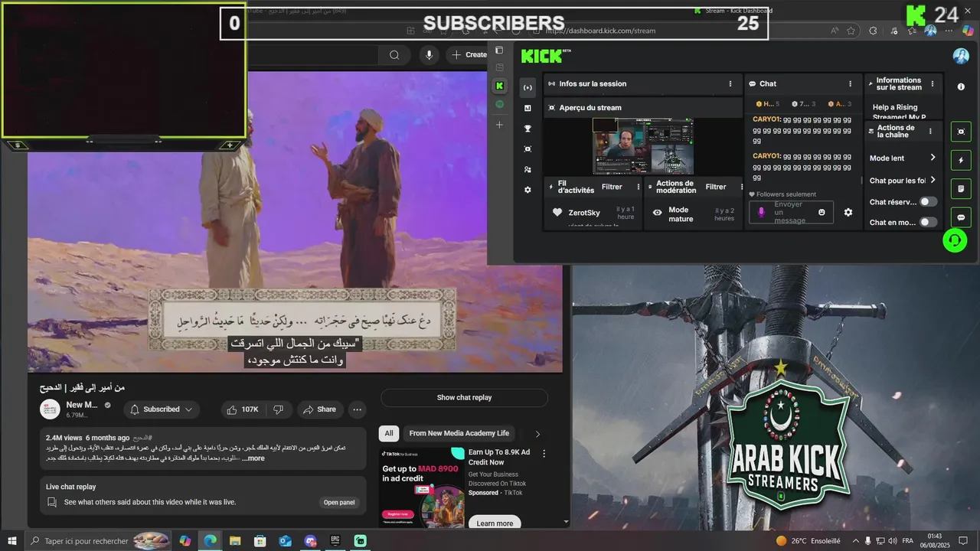Click Filtrer in Fil d'activités panel

[612, 187]
